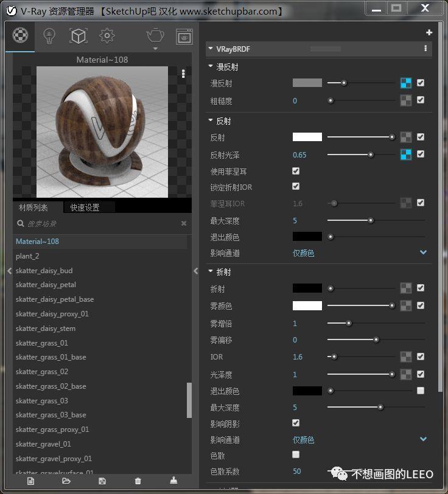The image size is (448, 494).
Task: Click the new material file icon
Action: [x=30, y=481]
